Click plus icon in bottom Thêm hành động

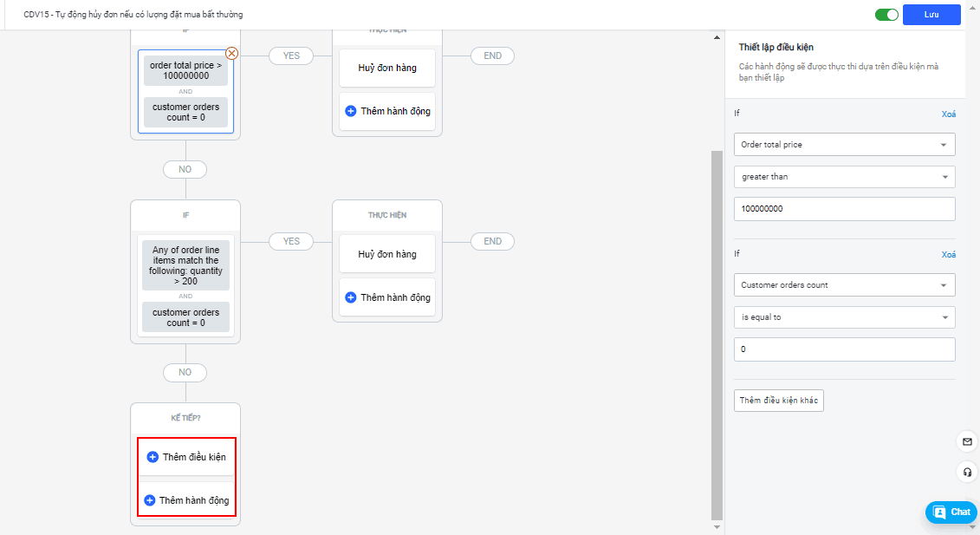click(x=149, y=500)
